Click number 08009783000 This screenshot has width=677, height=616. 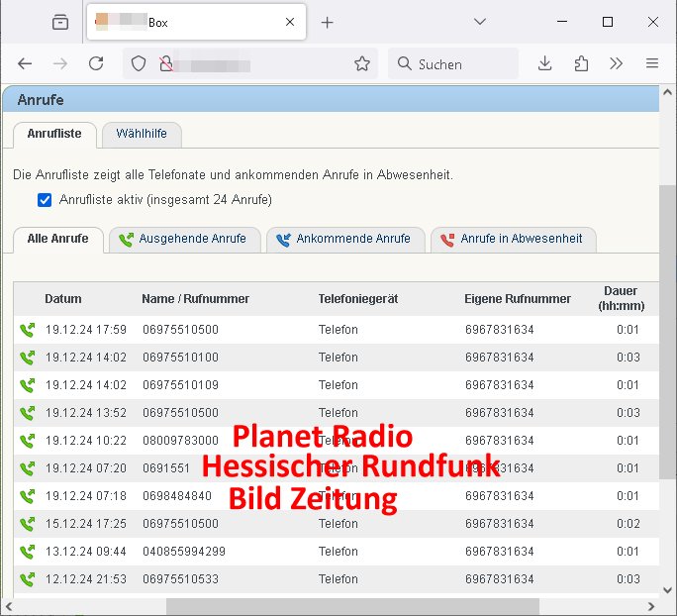tap(180, 441)
